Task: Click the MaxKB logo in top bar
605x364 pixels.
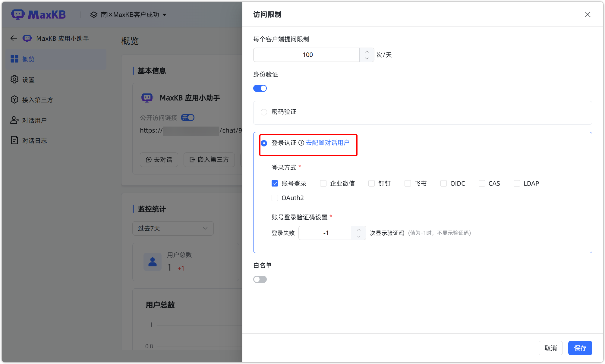Action: point(38,14)
